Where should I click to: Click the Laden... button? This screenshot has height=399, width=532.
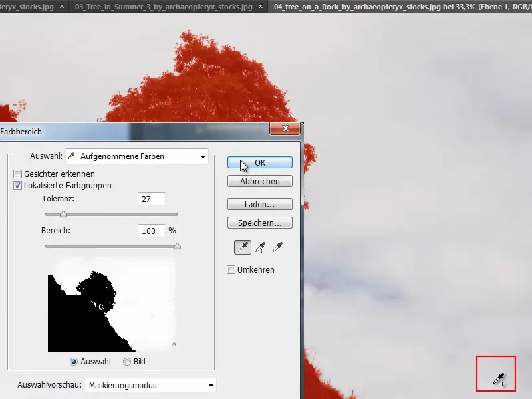pyautogui.click(x=260, y=205)
